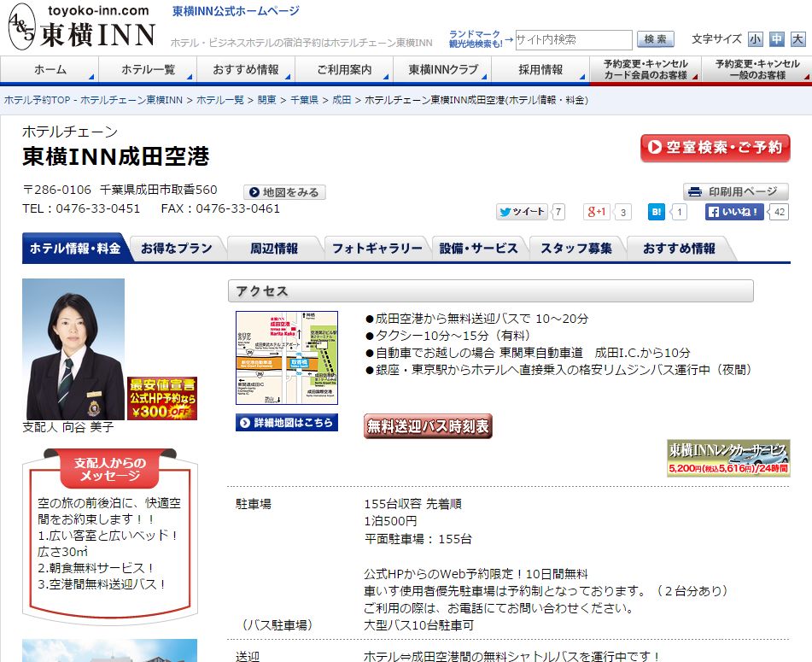Click the サイト内検索 search input field
This screenshot has width=812, height=662.
(573, 40)
